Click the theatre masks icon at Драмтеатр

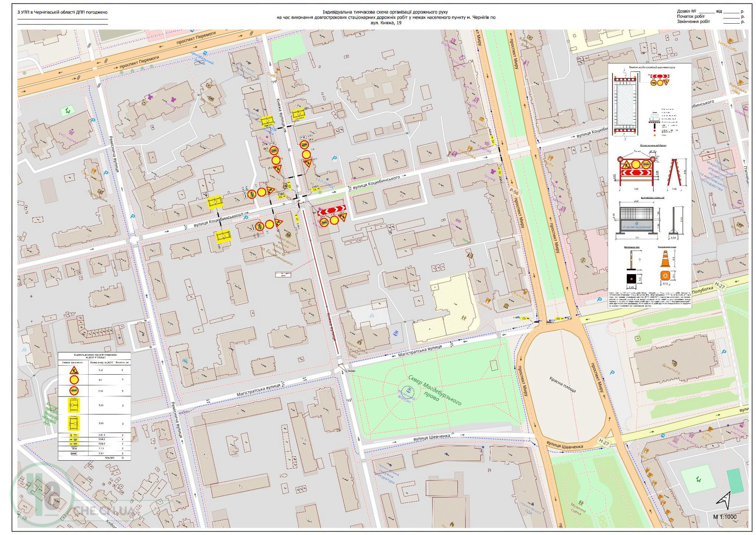pyautogui.click(x=674, y=363)
